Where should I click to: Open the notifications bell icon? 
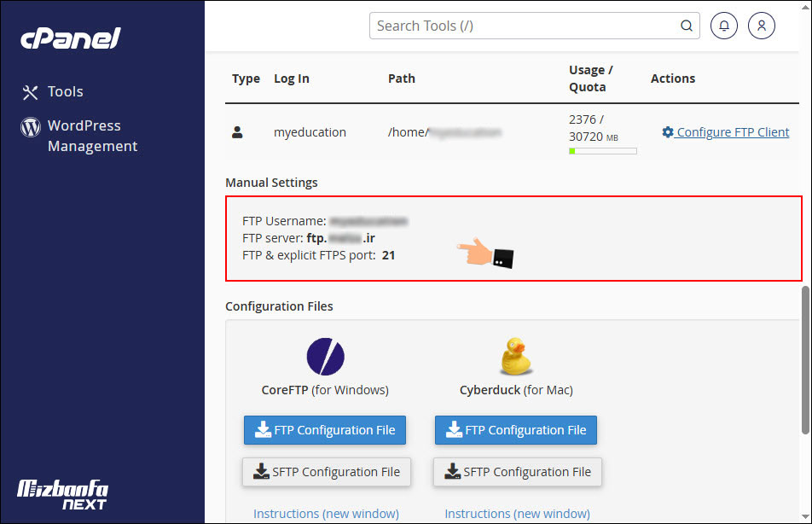point(723,26)
